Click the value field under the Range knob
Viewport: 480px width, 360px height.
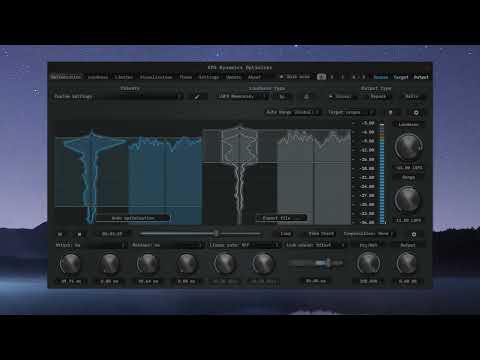409,220
